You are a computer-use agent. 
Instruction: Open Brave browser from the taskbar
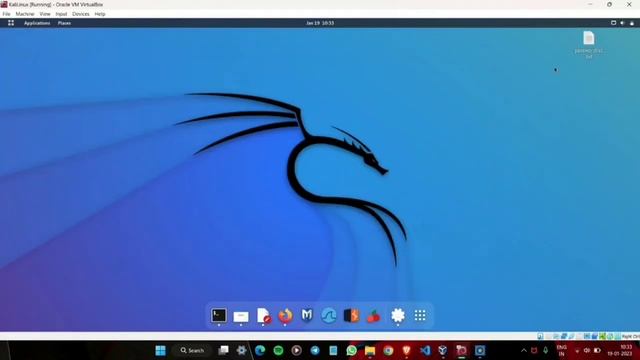point(407,351)
